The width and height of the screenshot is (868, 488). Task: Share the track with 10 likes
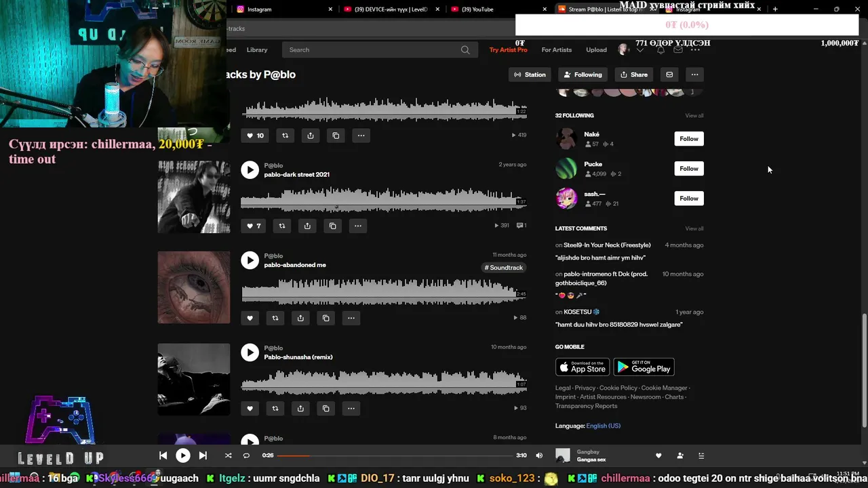tap(310, 136)
